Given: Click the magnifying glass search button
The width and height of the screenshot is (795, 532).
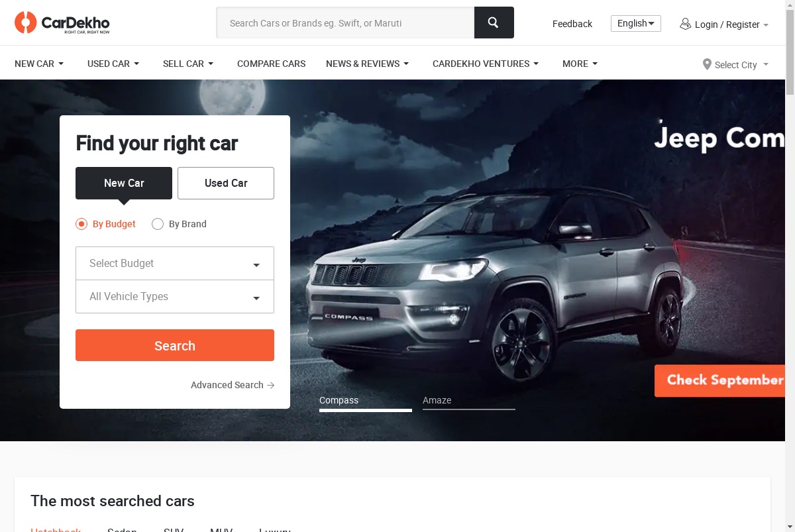Looking at the screenshot, I should coord(494,23).
